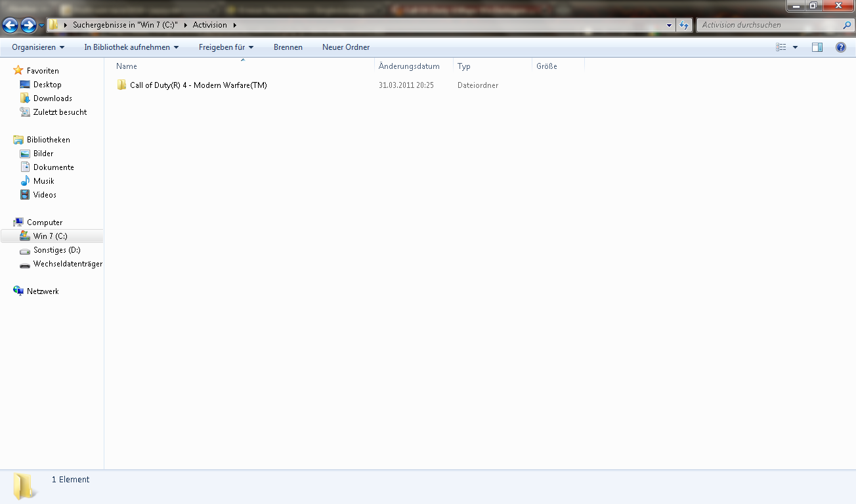Open the Freigeben für menu
Screen dimensions: 856x504
click(x=226, y=47)
